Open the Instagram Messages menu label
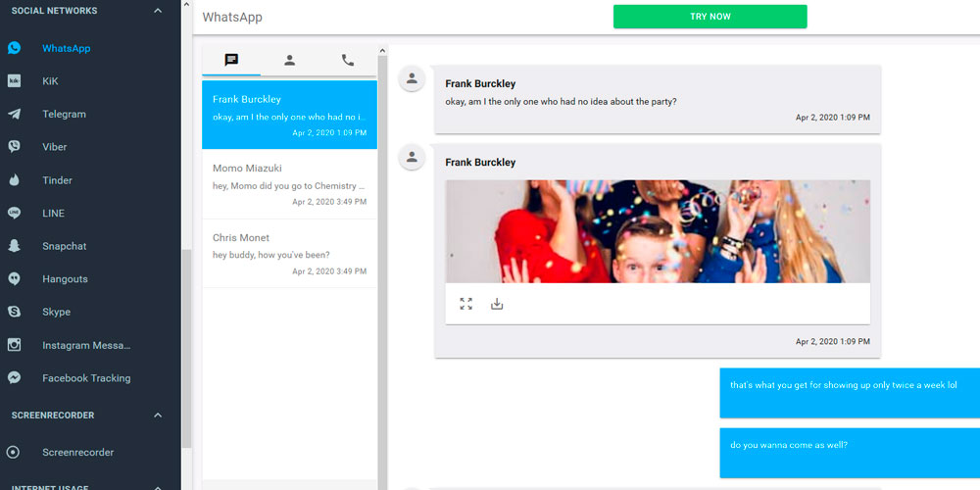 87,345
